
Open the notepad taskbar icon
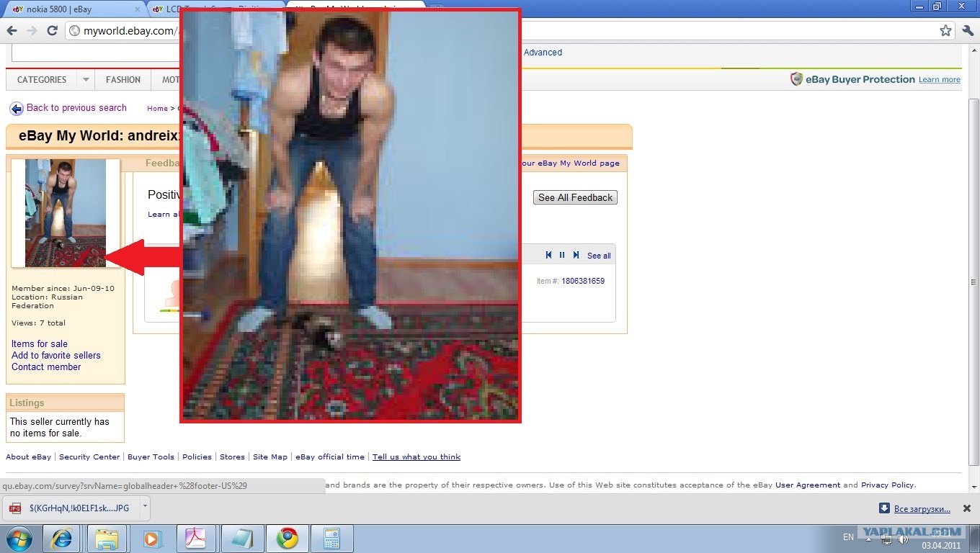tap(242, 538)
